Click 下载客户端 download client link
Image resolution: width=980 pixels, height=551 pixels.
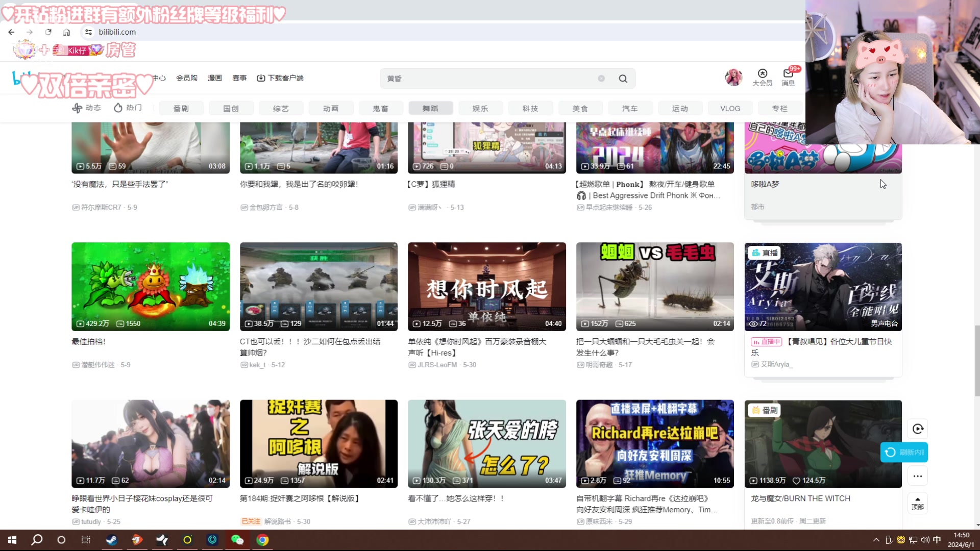(280, 78)
